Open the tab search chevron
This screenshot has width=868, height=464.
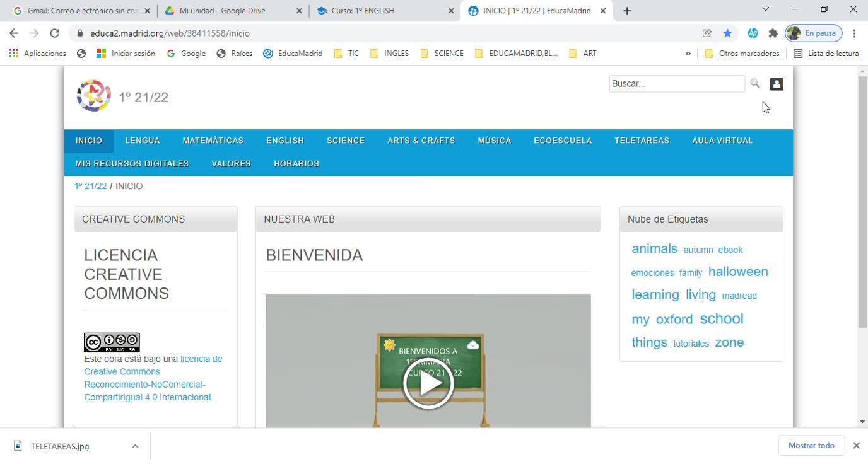point(765,9)
